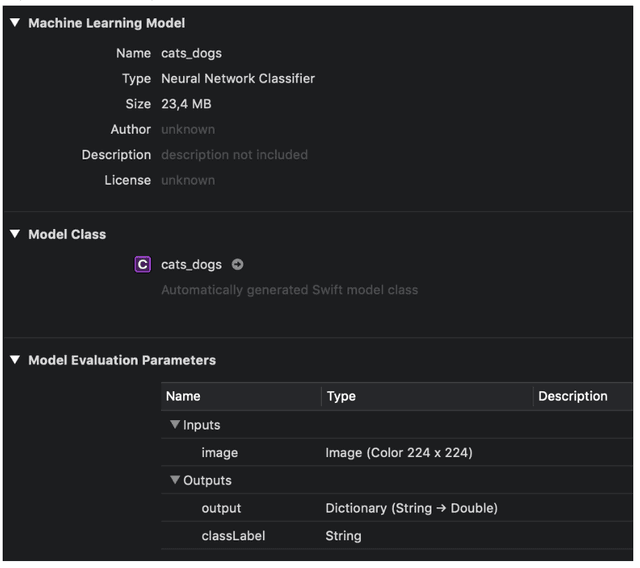Click the 'description not included' placeholder text
Screen dimensions: 640x568
click(x=234, y=155)
